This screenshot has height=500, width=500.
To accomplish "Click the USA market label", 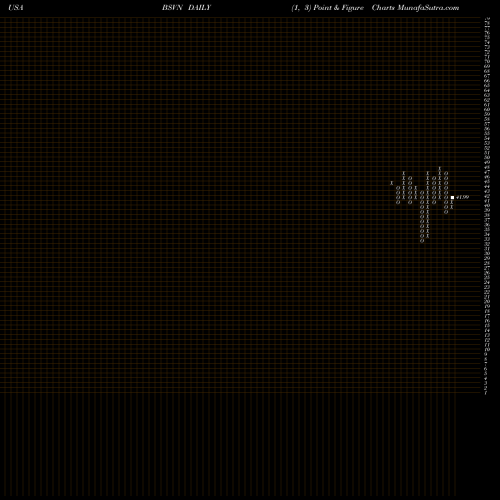I will [16, 8].
